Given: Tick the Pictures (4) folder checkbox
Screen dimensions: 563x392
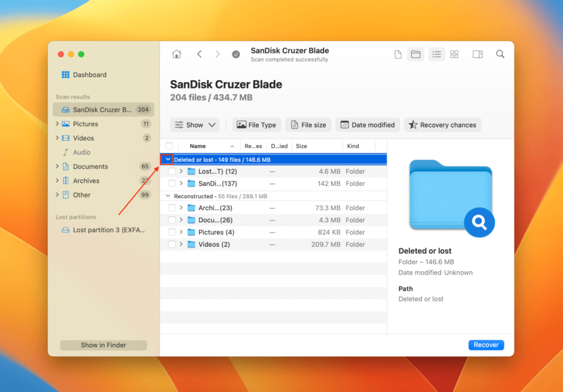Looking at the screenshot, I should point(172,232).
